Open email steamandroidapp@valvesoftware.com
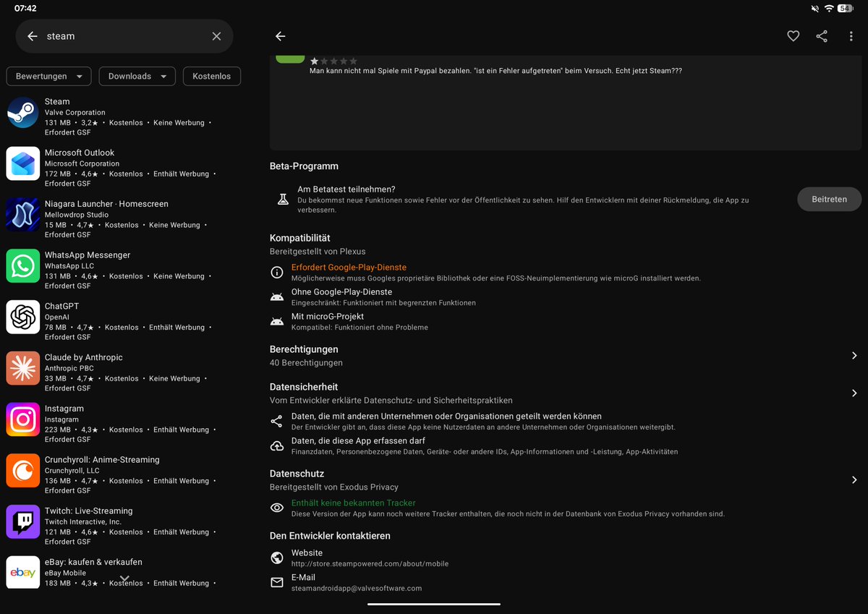The image size is (868, 614). click(x=357, y=589)
